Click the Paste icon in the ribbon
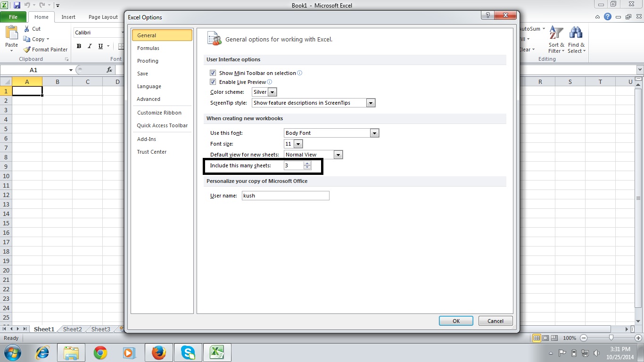Image resolution: width=644 pixels, height=362 pixels. click(x=11, y=33)
